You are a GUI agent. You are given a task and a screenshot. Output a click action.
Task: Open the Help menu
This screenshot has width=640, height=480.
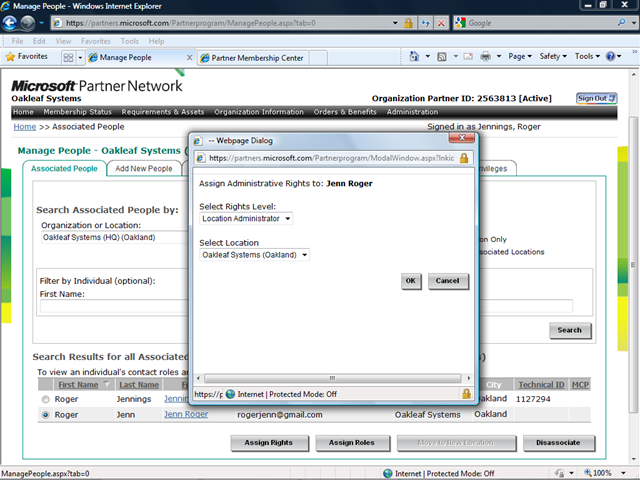(156, 41)
